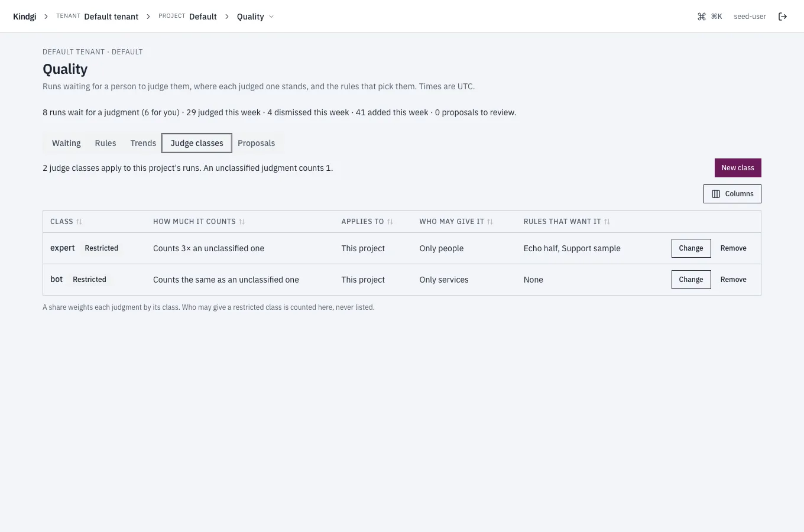Remove the bot judge class
804x532 pixels.
pyautogui.click(x=733, y=280)
